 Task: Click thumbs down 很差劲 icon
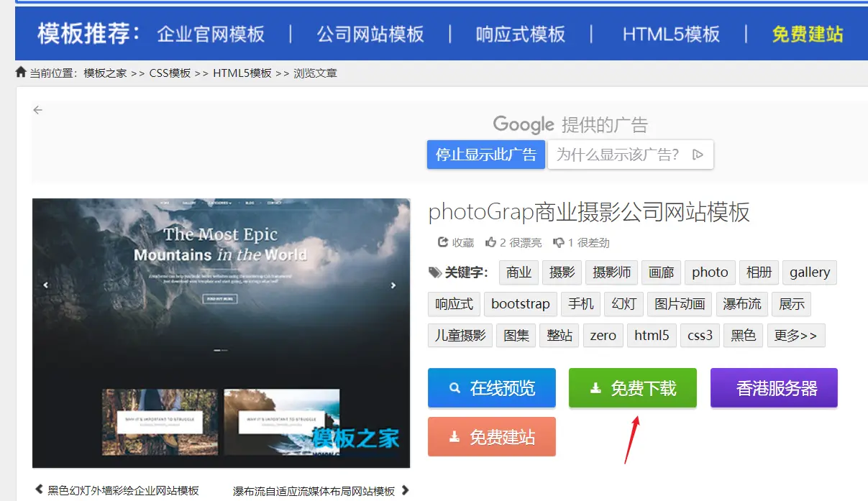pos(559,242)
